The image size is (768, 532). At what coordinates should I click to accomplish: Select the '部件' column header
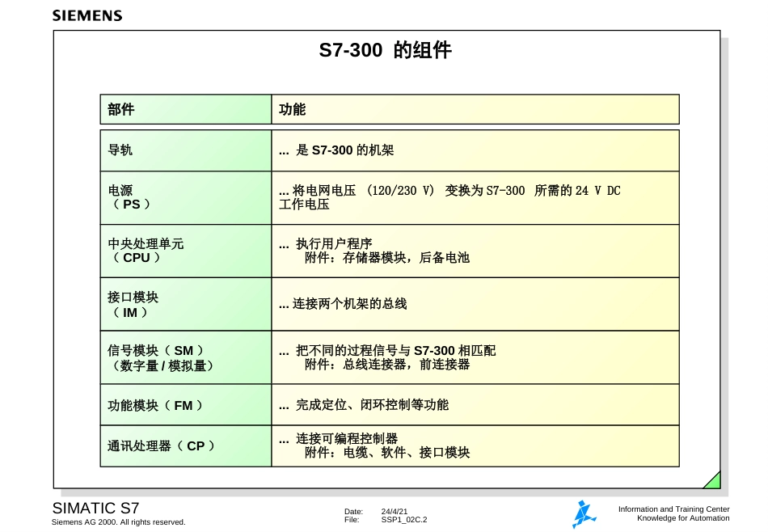coord(186,109)
